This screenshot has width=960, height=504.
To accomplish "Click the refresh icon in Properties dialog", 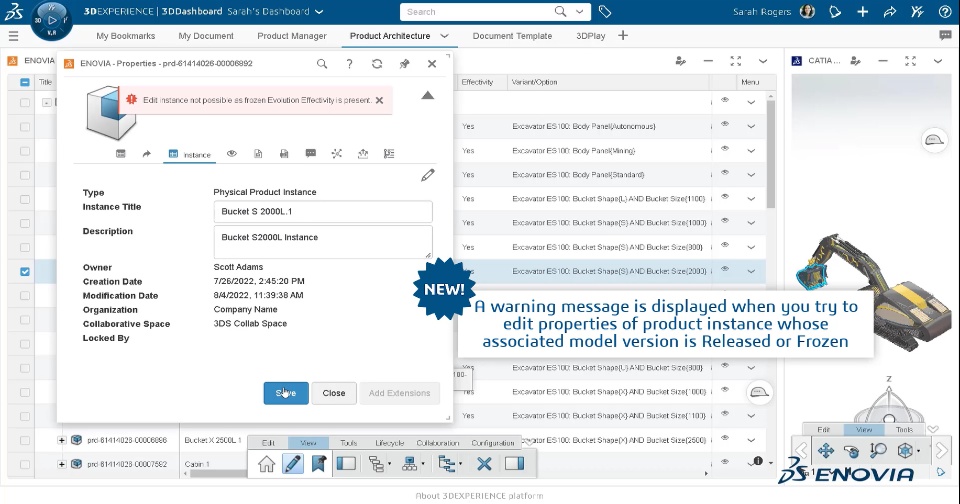I will click(377, 64).
